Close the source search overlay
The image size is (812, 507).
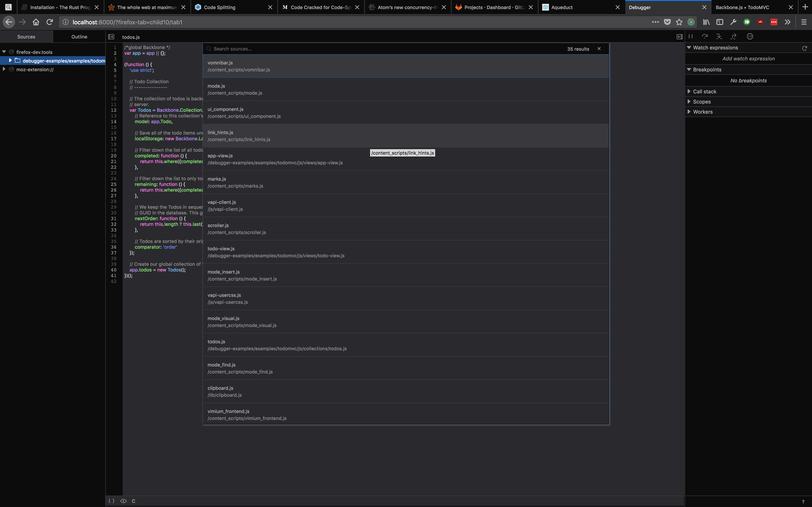[x=599, y=49]
